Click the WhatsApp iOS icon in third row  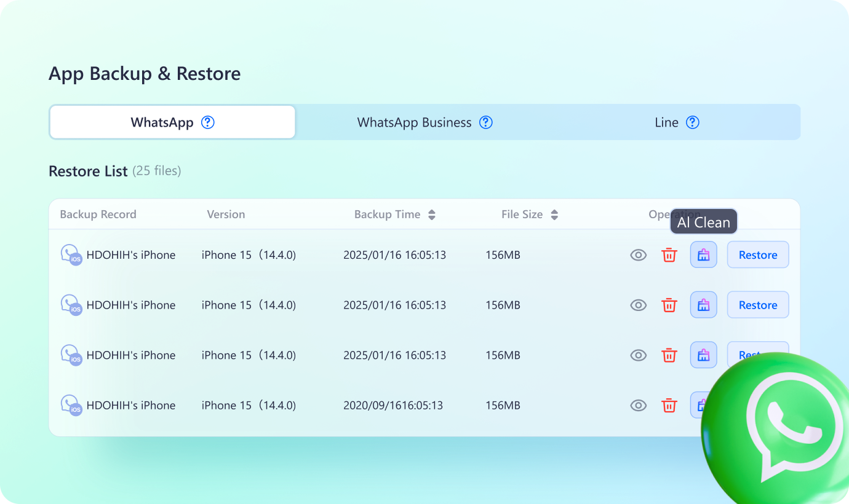pos(71,355)
